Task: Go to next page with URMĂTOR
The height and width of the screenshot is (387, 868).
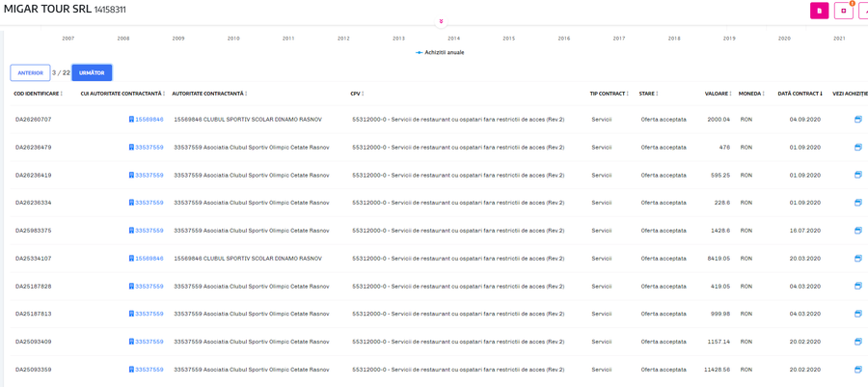Action: tap(92, 72)
